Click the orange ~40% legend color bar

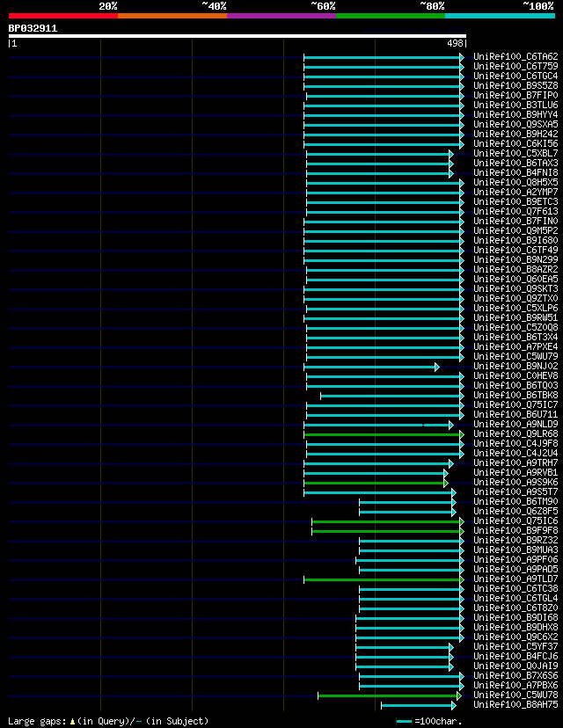click(172, 16)
